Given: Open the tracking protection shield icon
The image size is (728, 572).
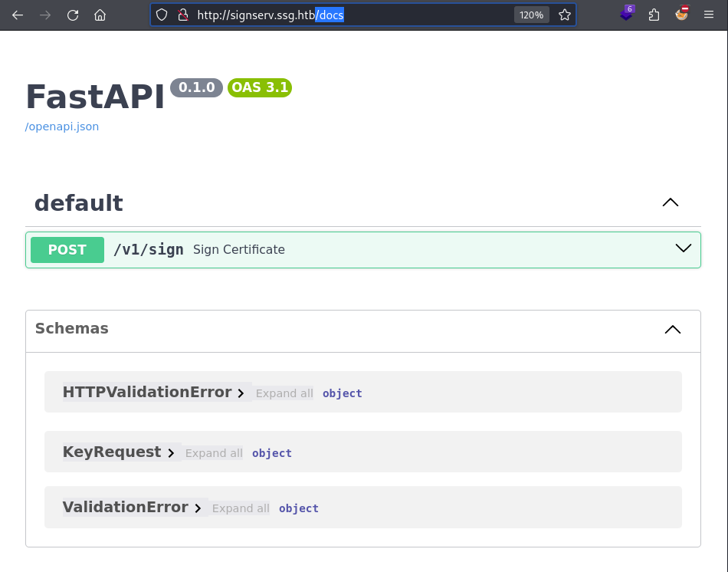Looking at the screenshot, I should (x=161, y=15).
